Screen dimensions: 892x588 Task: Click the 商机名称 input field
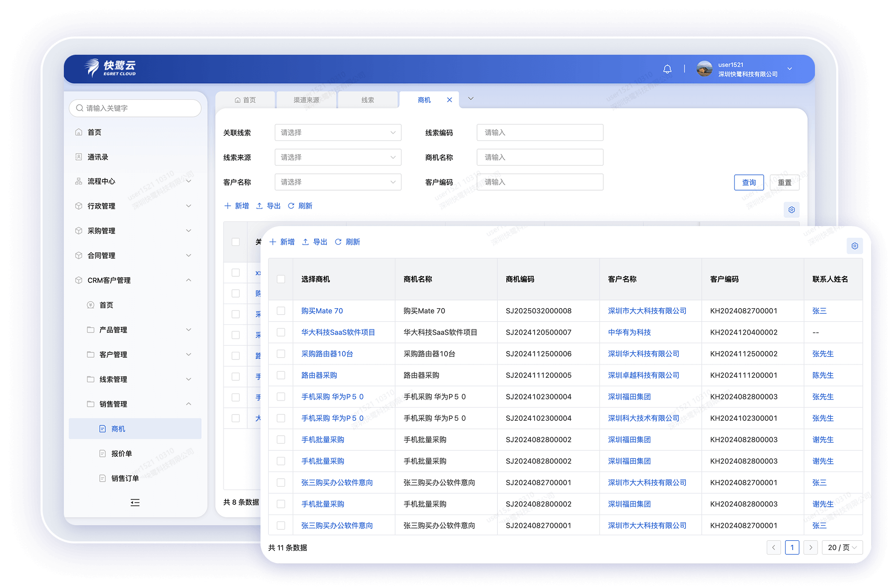(x=540, y=158)
